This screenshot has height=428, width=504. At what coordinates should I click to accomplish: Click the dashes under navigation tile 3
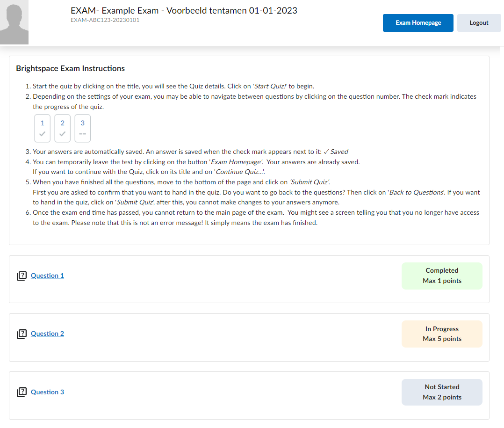tap(82, 135)
